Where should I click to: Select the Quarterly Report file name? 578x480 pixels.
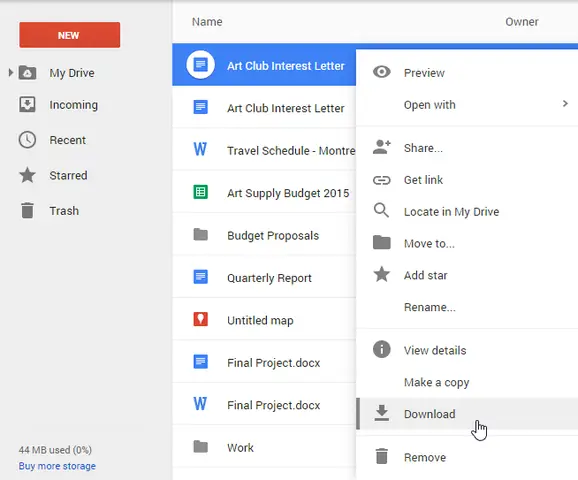click(x=269, y=278)
